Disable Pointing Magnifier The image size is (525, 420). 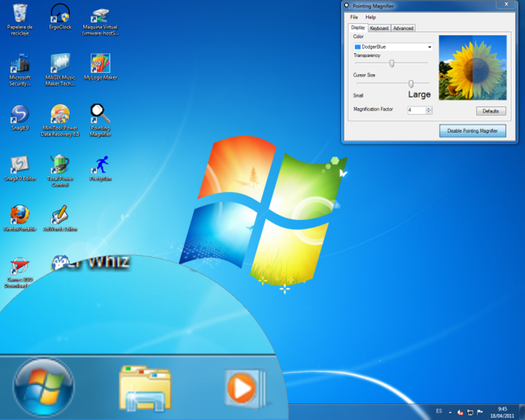pos(472,131)
